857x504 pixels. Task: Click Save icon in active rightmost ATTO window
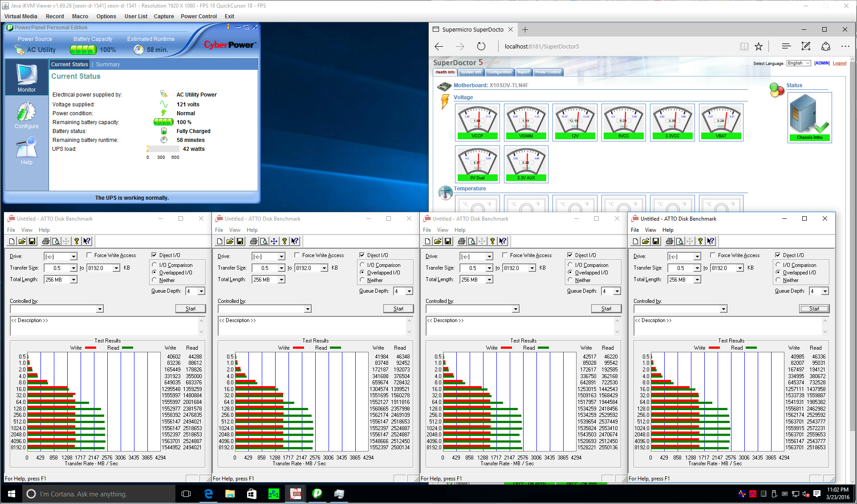[656, 241]
